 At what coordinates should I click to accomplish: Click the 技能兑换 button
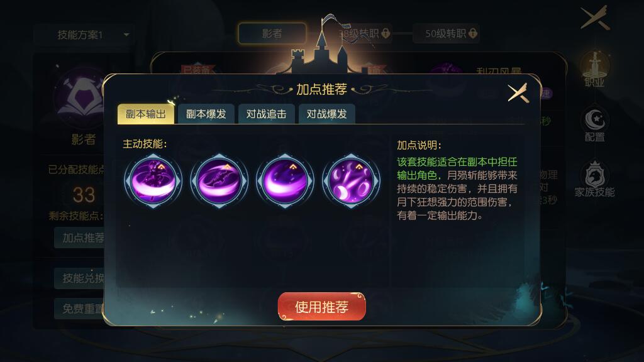pos(79,278)
